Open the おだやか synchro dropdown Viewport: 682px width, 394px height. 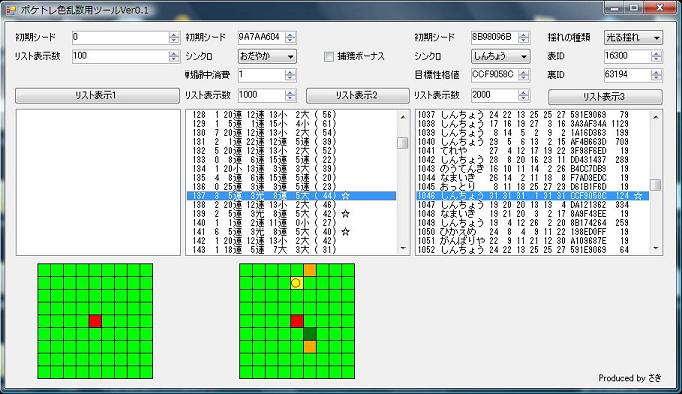pyautogui.click(x=267, y=56)
